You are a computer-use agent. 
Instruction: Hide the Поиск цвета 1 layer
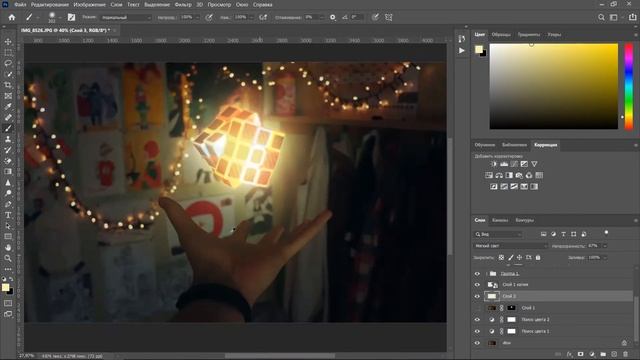click(x=477, y=331)
